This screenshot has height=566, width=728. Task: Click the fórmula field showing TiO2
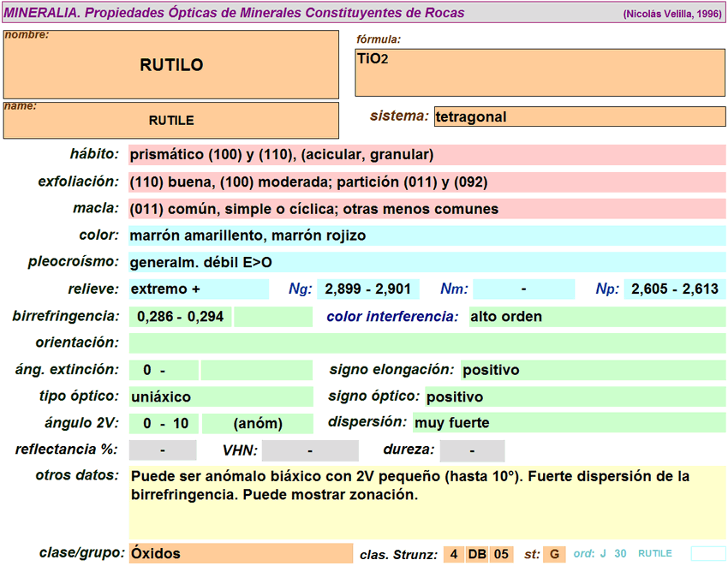(x=540, y=72)
